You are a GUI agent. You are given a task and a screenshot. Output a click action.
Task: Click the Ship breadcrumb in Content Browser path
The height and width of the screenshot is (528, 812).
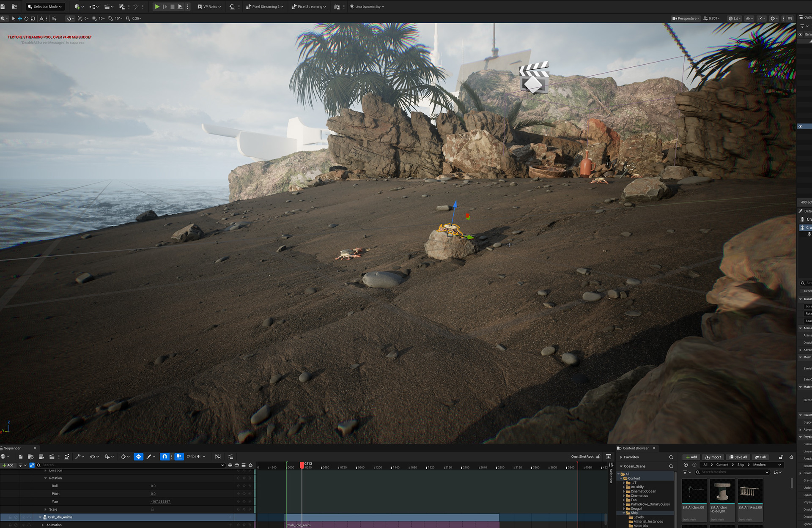[741, 465]
